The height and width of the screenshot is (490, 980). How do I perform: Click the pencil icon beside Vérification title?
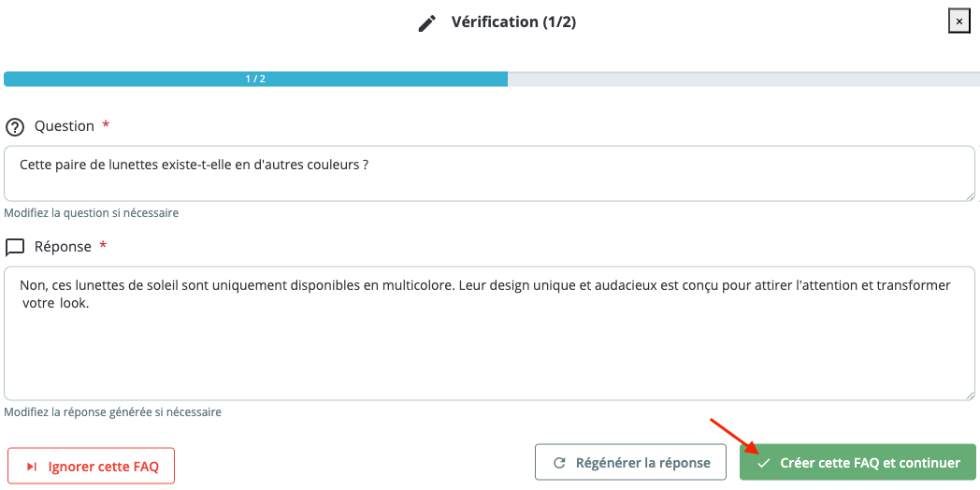(x=427, y=22)
